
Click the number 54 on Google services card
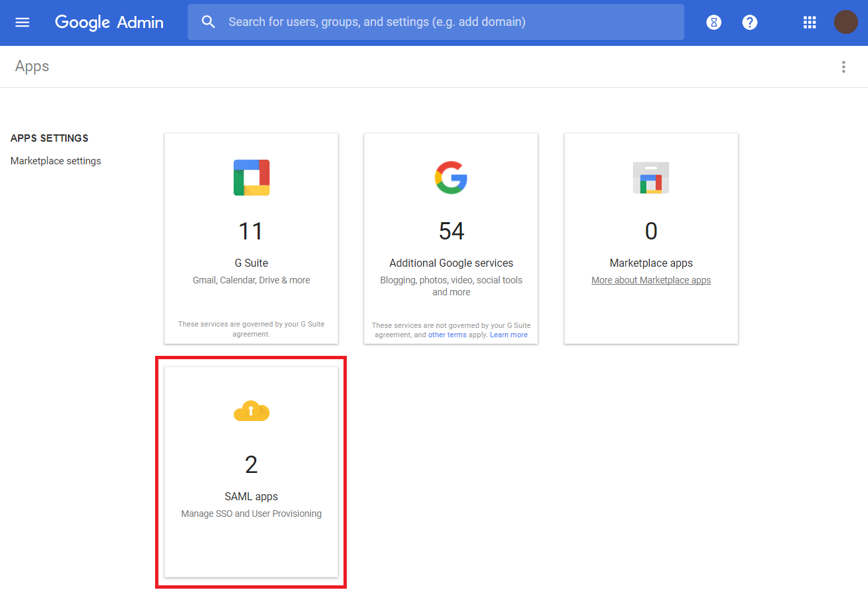pos(451,231)
